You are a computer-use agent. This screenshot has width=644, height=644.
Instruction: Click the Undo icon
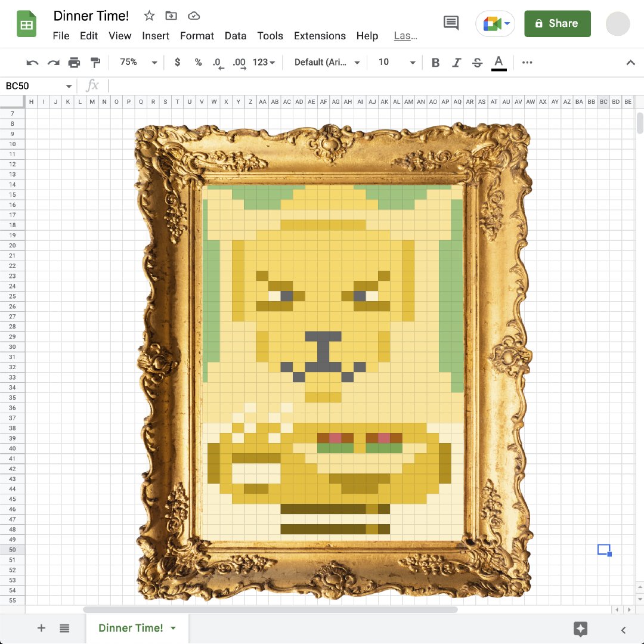coord(32,62)
